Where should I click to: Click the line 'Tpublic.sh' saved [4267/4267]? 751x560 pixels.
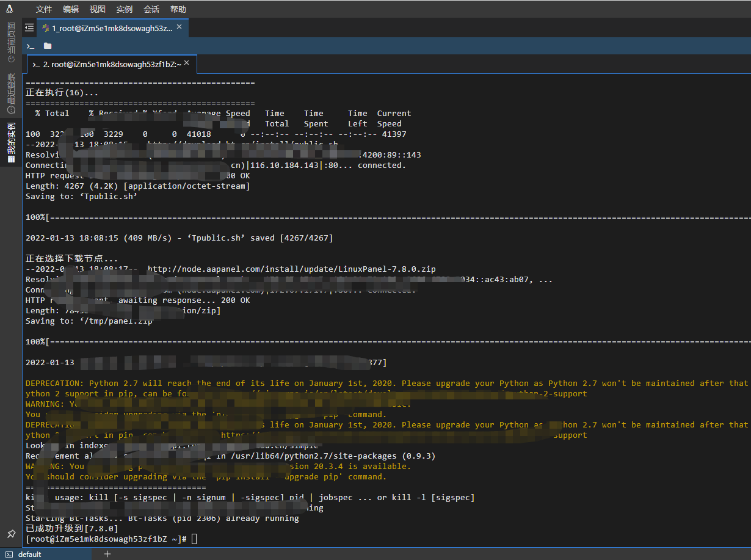[x=180, y=238]
